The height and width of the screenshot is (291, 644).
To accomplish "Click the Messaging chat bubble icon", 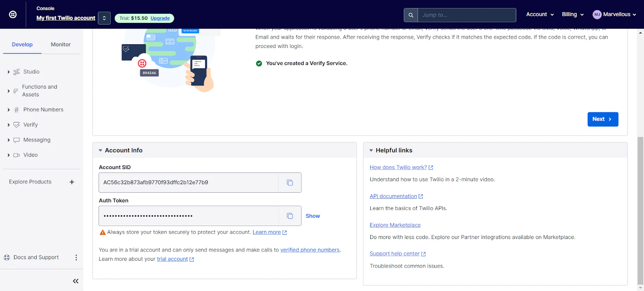I will point(17,140).
